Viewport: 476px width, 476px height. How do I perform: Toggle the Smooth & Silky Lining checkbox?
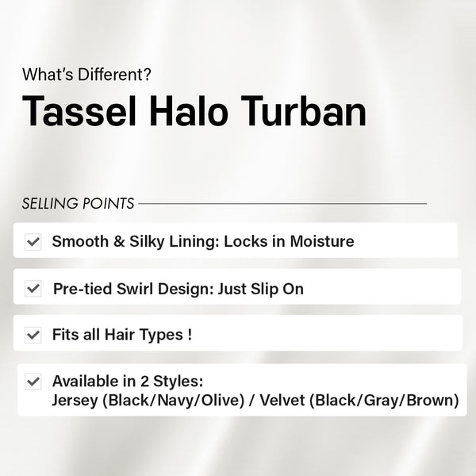pos(33,242)
